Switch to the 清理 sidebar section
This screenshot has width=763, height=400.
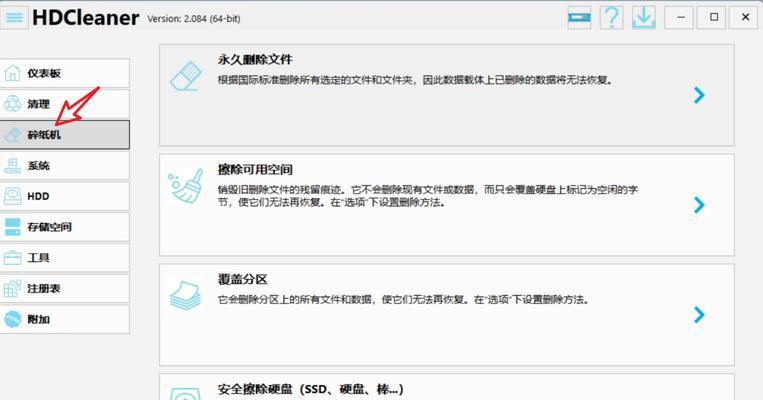click(64, 104)
